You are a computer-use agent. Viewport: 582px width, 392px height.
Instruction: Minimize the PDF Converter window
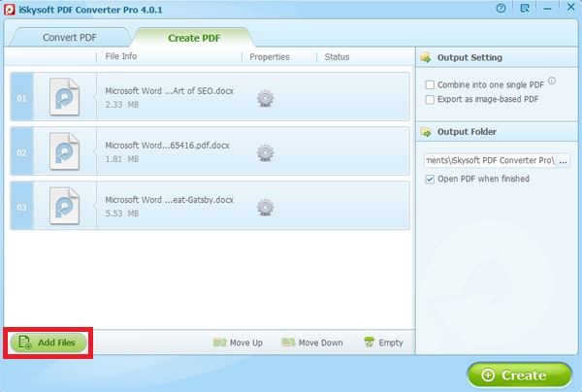pos(547,8)
